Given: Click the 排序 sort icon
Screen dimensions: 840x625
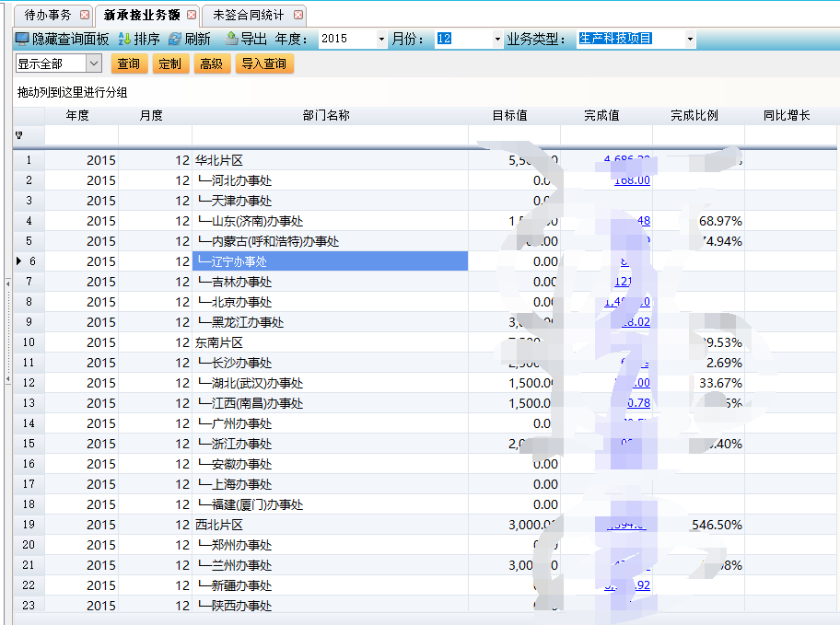Looking at the screenshot, I should (124, 39).
